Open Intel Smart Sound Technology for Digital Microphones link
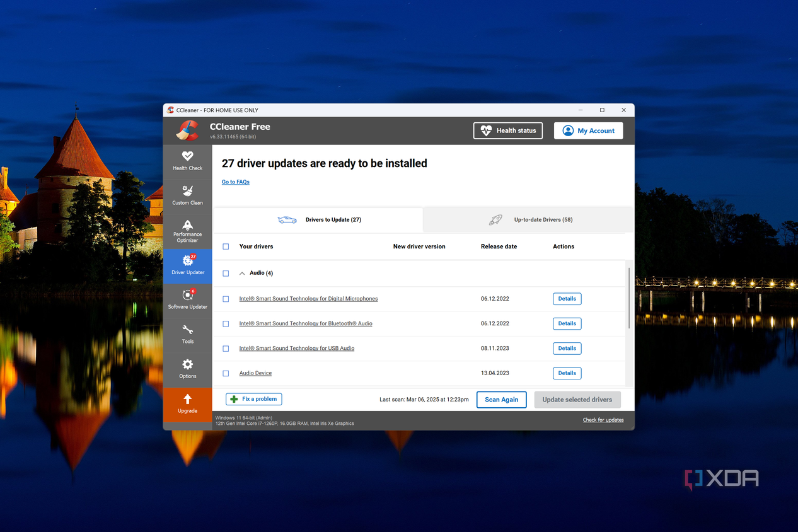The image size is (798, 532). pyautogui.click(x=308, y=299)
